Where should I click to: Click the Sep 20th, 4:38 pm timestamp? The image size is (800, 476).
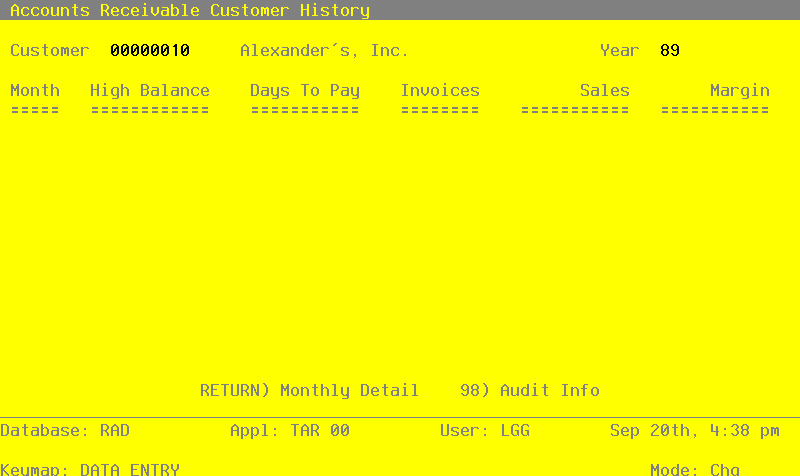pos(695,431)
